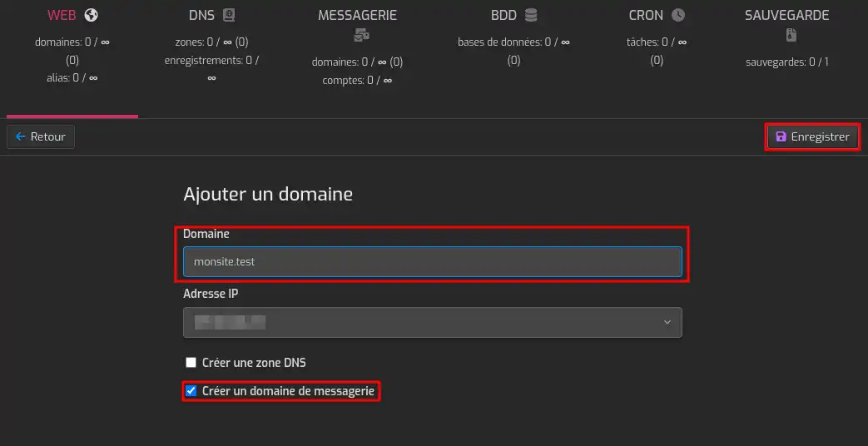Screen dimensions: 868x446
Task: Click the DNS address book icon
Action: 230,15
